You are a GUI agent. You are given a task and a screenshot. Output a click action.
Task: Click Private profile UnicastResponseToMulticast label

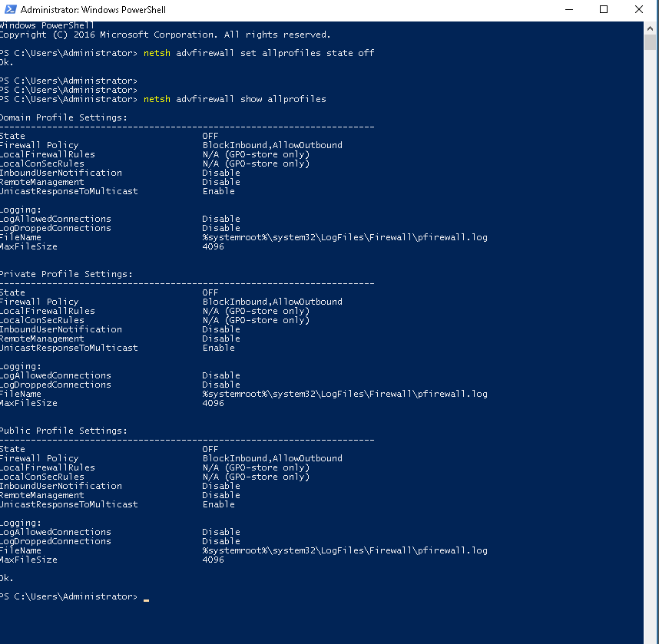[x=69, y=348]
